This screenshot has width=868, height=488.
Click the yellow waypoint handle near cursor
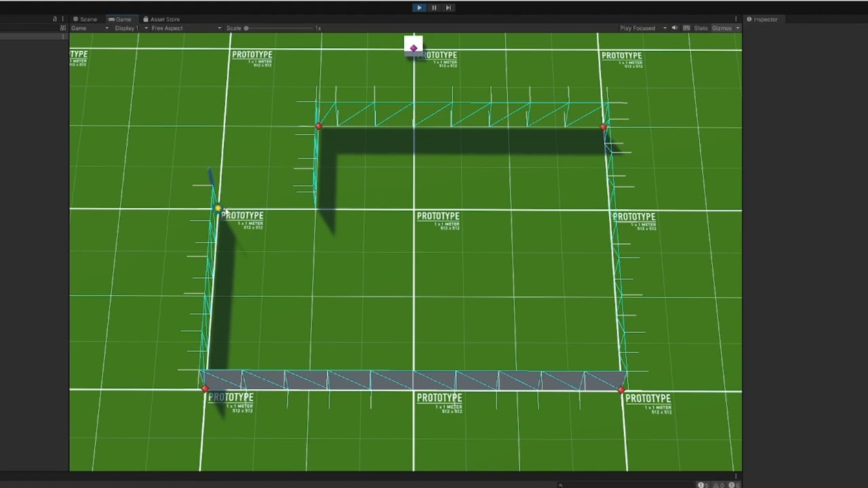[217, 209]
